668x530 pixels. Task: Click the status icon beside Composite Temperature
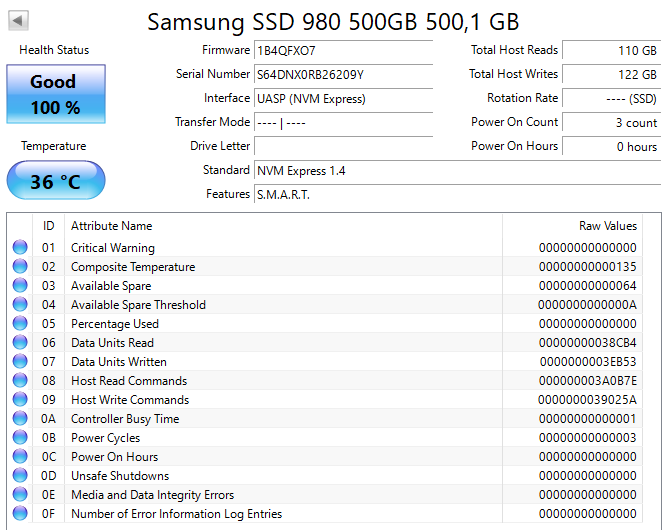tap(20, 267)
